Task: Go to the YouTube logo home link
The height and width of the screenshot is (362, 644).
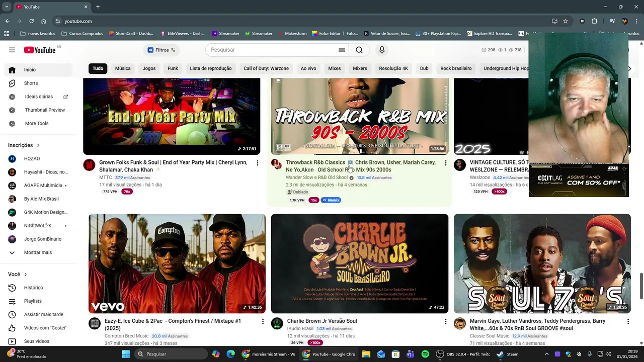Action: (x=40, y=50)
